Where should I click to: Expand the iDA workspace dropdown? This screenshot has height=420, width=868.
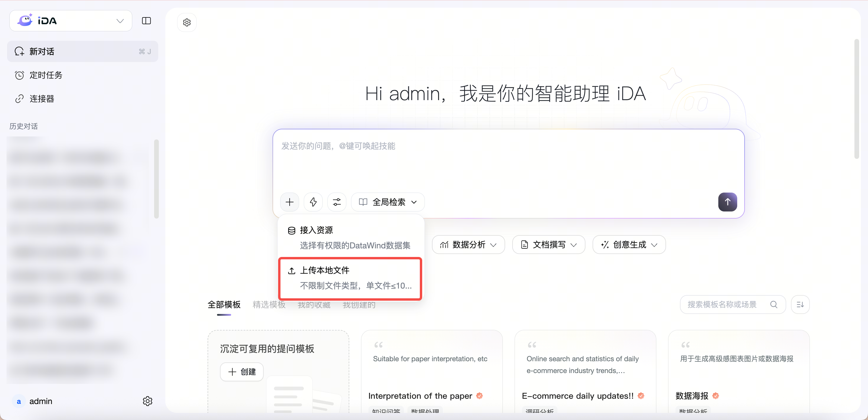pos(71,21)
